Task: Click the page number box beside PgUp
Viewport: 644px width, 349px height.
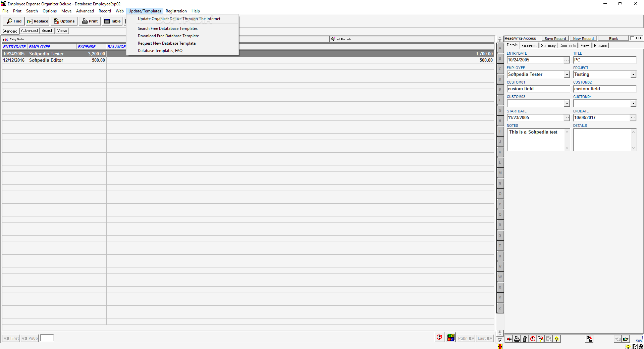Action: coord(47,338)
